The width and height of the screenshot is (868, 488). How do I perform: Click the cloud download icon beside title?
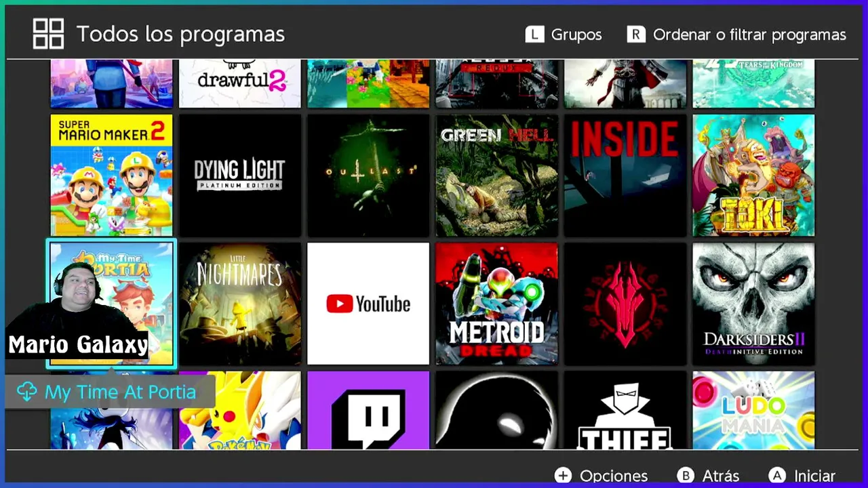click(26, 392)
